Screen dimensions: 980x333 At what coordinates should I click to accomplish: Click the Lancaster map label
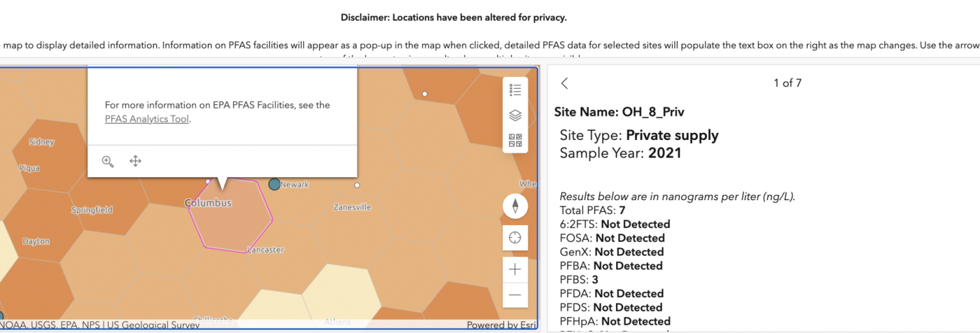click(x=266, y=249)
